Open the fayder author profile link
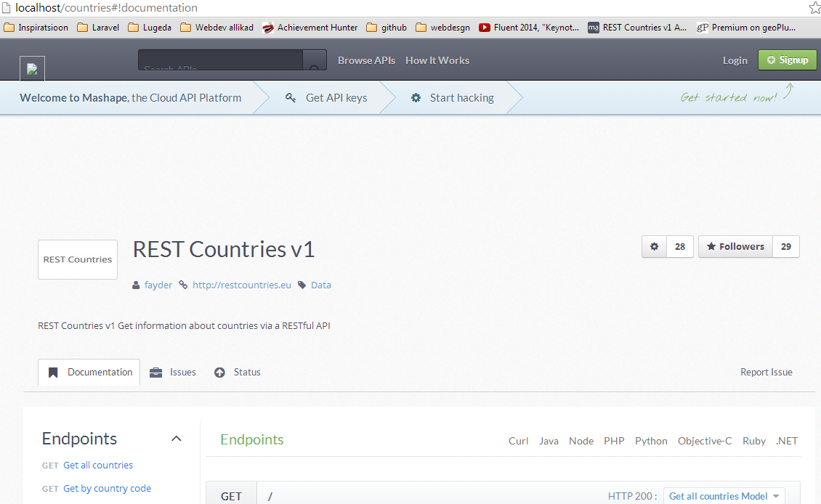This screenshot has width=821, height=504. tap(158, 285)
